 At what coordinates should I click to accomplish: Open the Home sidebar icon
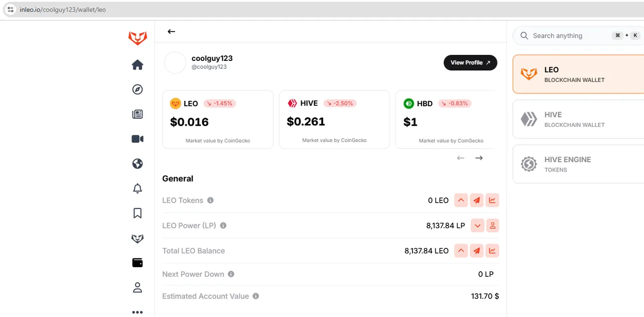coord(137,64)
